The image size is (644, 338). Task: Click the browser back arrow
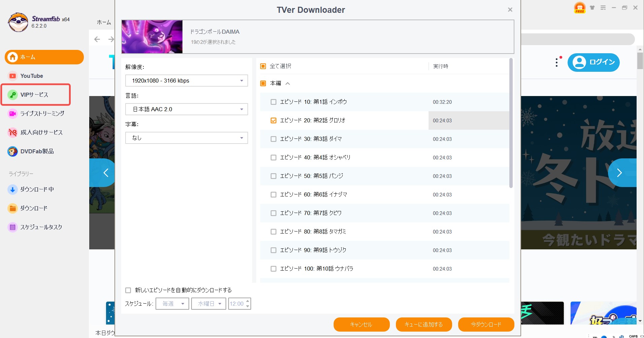pos(97,39)
